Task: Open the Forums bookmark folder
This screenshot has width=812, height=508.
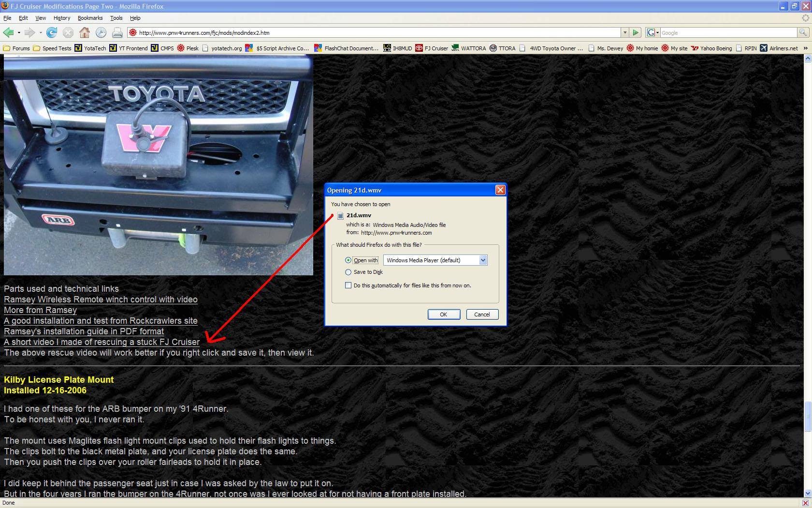Action: [x=16, y=48]
